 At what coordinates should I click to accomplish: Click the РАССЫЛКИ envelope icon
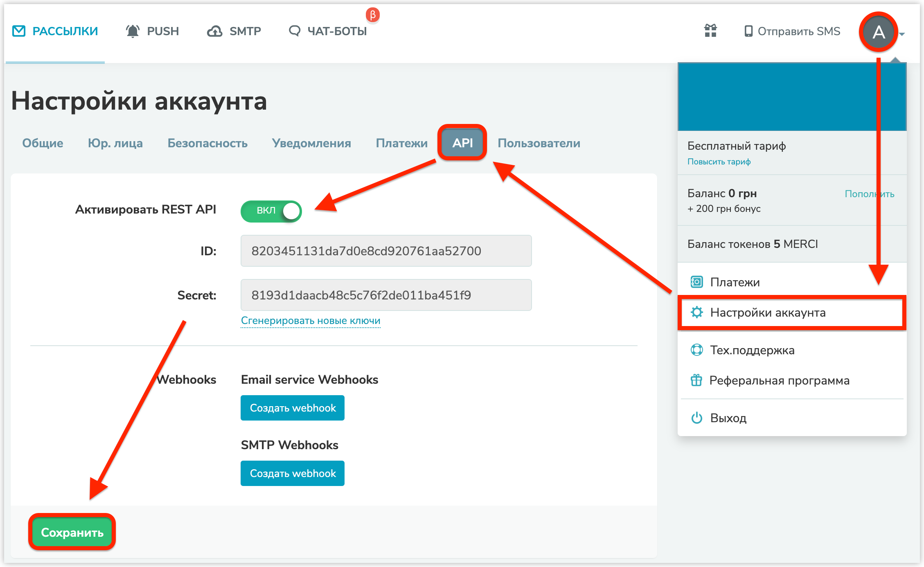point(19,31)
